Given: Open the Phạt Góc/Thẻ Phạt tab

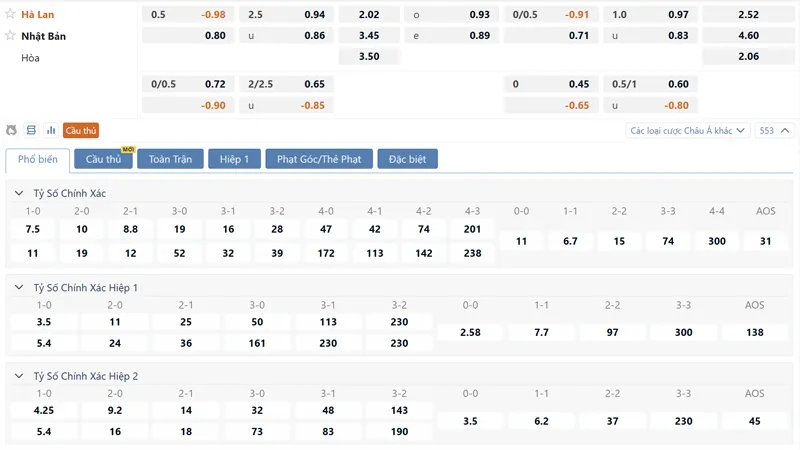Looking at the screenshot, I should [x=319, y=159].
